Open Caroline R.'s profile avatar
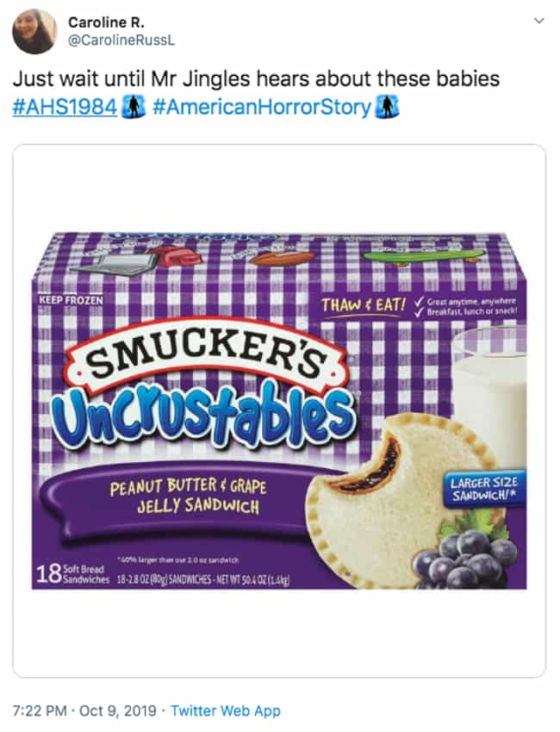Screen dimensions: 560x732 [x=34, y=31]
